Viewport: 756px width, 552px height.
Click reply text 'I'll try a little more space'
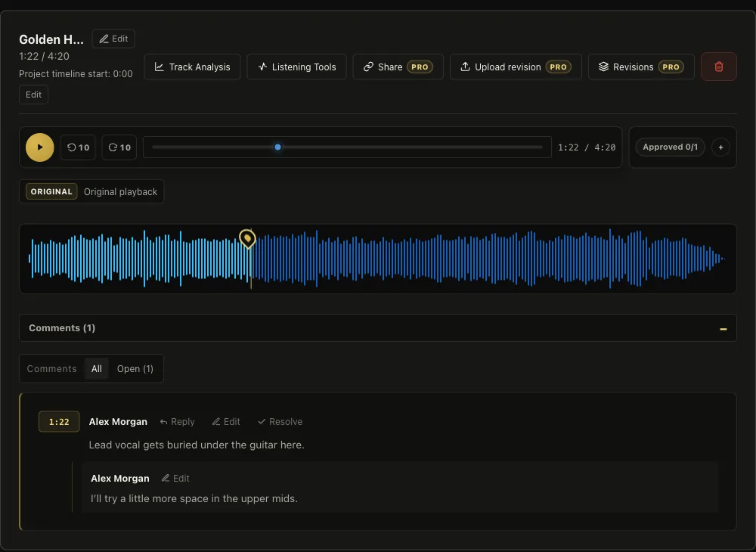(x=194, y=498)
